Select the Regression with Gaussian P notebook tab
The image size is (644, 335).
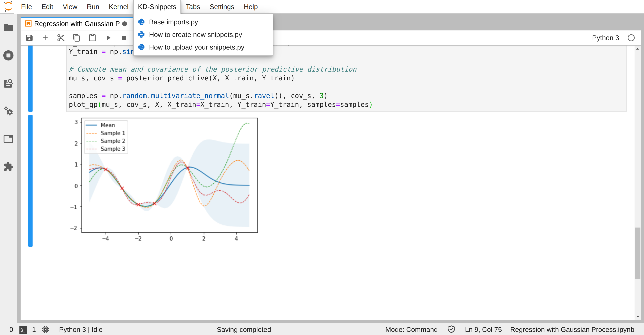click(77, 24)
